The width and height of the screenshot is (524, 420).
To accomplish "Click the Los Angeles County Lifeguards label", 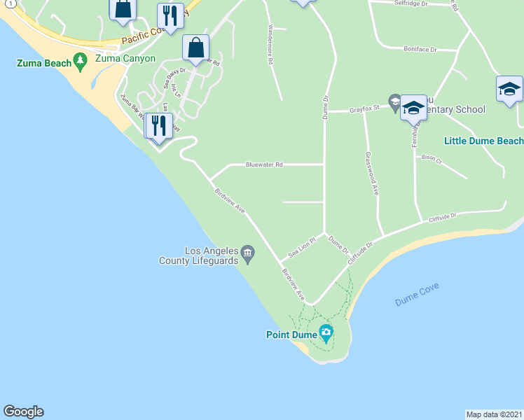I will [198, 255].
